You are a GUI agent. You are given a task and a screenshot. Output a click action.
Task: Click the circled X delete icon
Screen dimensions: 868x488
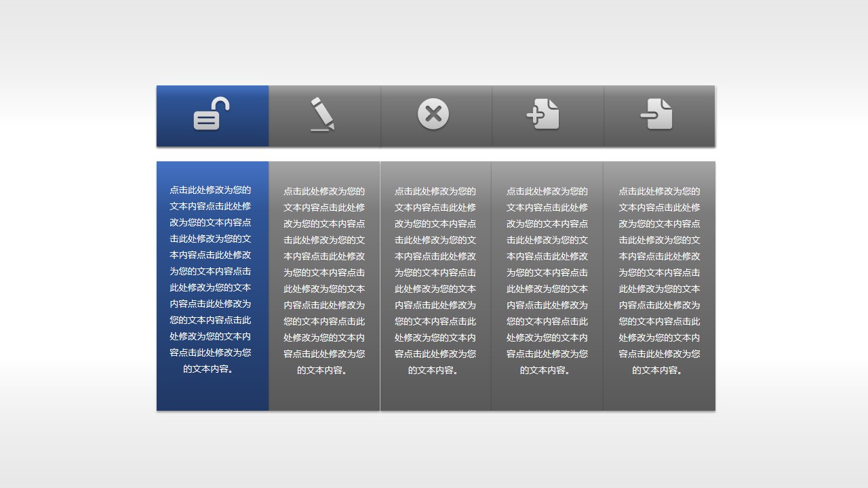point(433,114)
